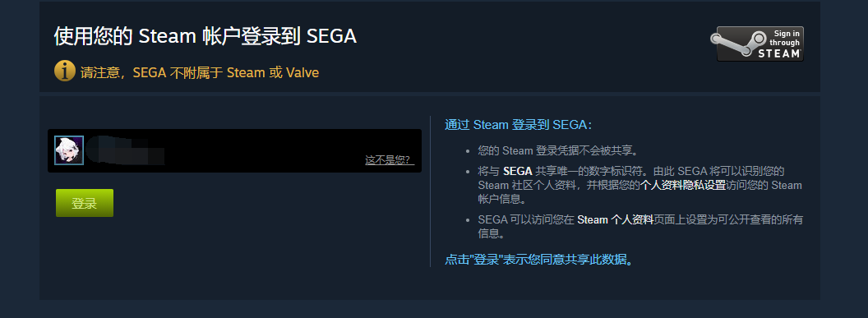Open the 个人资料隐私设置 link
Viewport: 868px width, 318px height.
point(683,185)
